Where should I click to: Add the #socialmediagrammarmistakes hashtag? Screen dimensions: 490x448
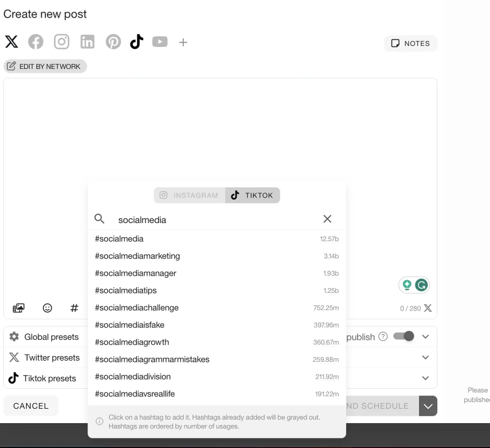(x=217, y=359)
